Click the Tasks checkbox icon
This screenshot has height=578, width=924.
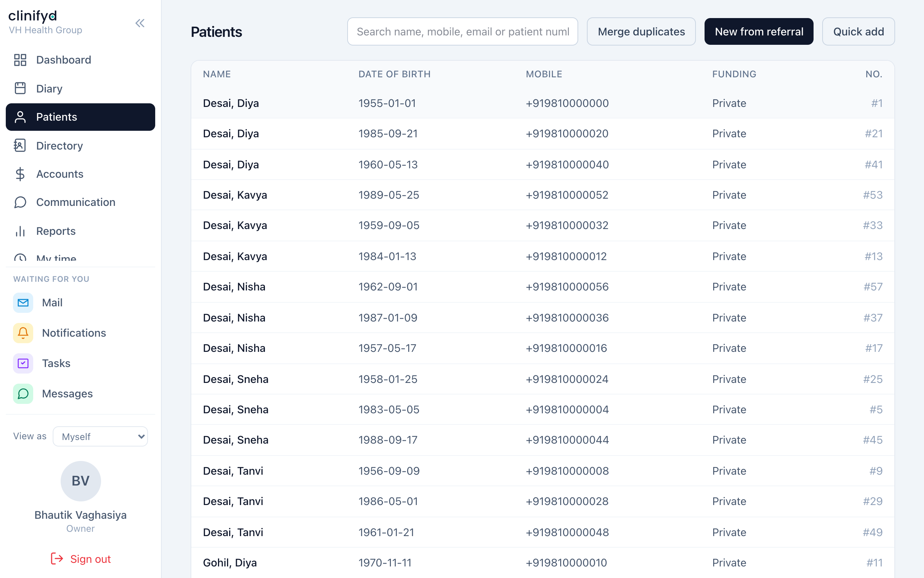(x=23, y=363)
